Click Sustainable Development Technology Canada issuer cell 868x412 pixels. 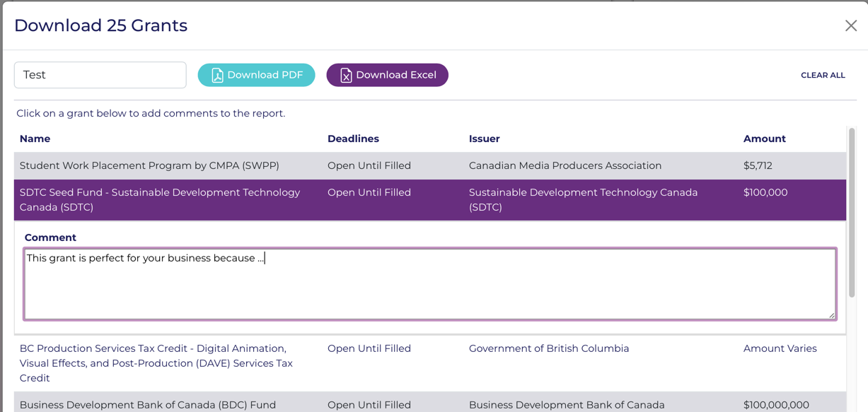[x=583, y=200]
